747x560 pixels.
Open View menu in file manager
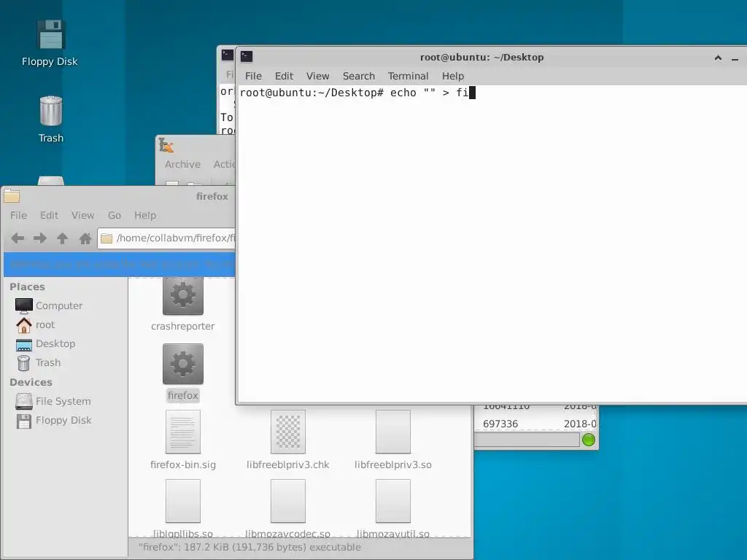tap(83, 215)
